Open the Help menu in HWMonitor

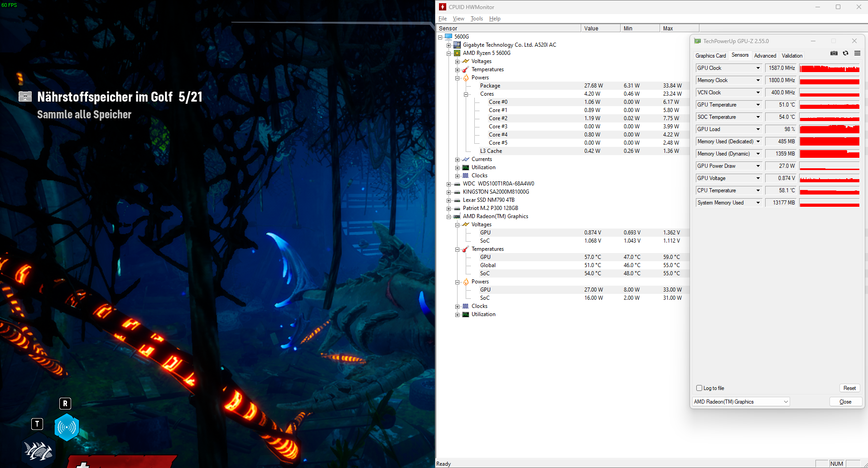(x=495, y=19)
